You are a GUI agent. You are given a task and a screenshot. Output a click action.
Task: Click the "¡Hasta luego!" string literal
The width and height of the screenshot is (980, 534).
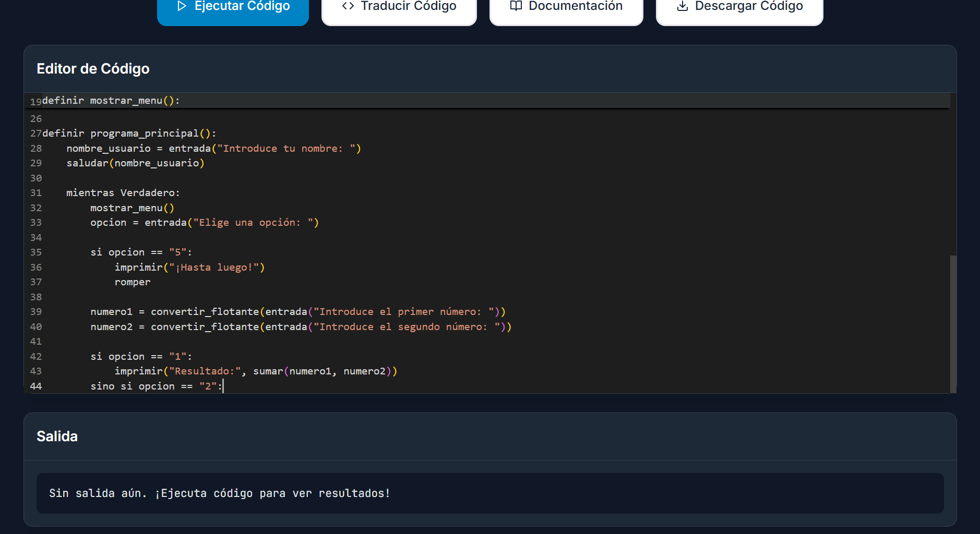tap(214, 268)
